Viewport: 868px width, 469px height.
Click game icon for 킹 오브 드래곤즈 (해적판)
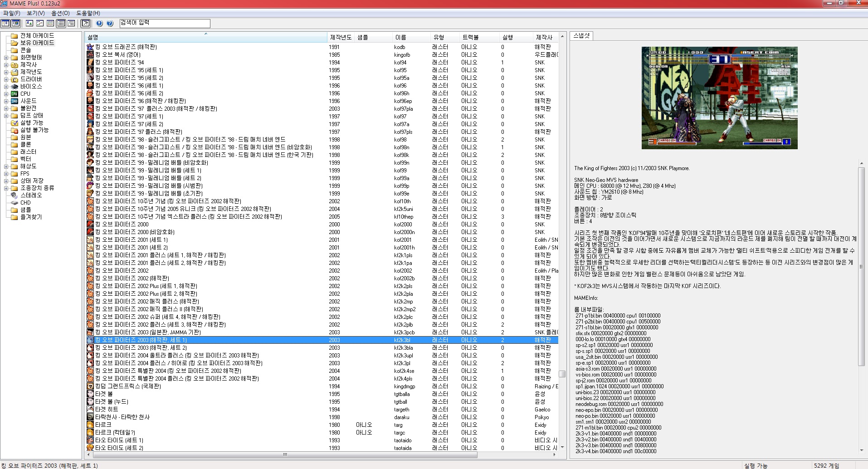[90, 47]
